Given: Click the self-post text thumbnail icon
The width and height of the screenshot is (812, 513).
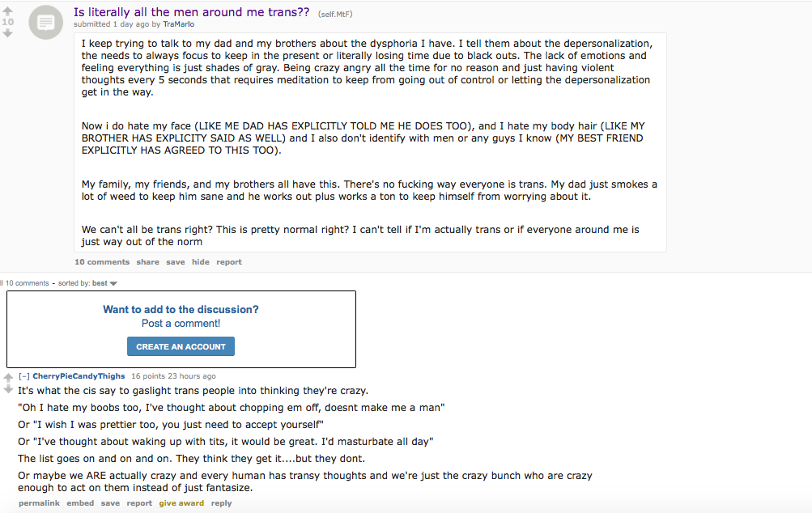Looking at the screenshot, I should pos(45,23).
